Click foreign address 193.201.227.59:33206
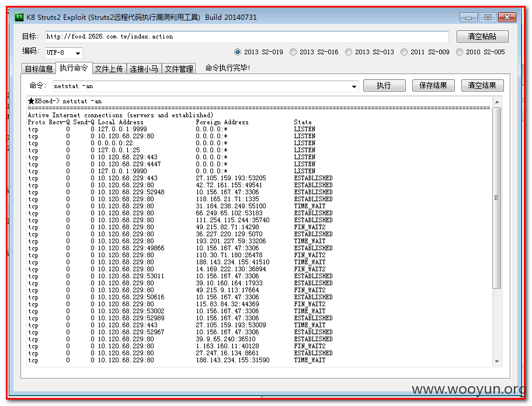 coord(231,242)
